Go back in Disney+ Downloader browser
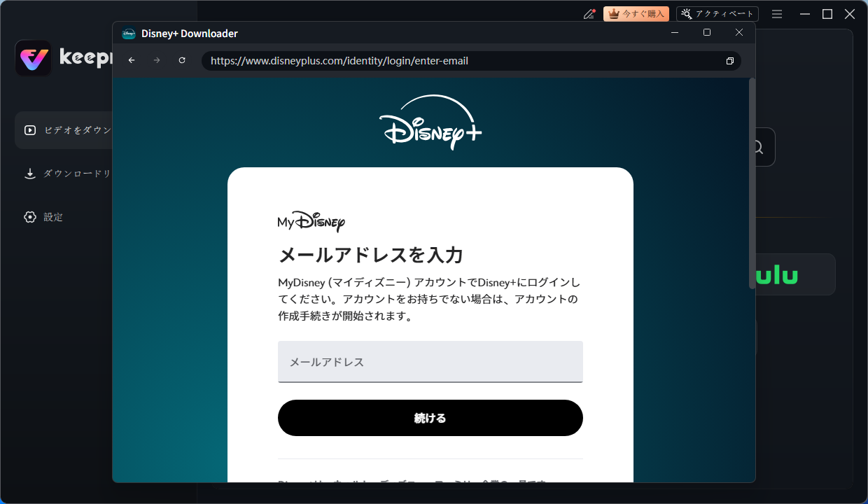 [132, 61]
